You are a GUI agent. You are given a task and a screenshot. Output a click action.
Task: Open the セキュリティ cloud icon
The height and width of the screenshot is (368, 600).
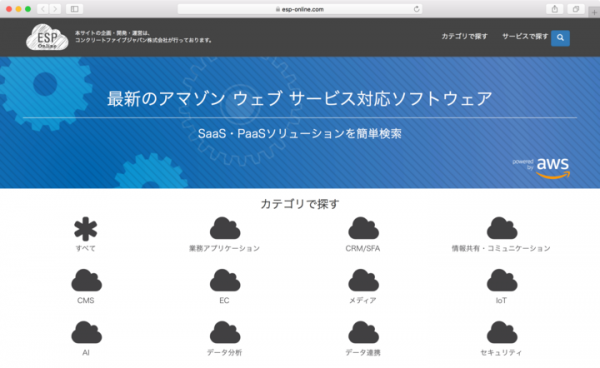[x=502, y=332]
